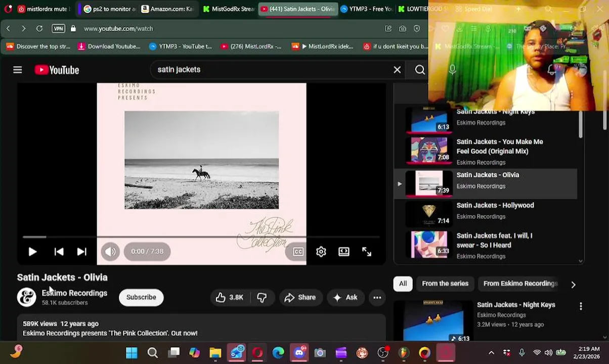The height and width of the screenshot is (364, 609).
Task: Open the Share dialog
Action: pos(300,297)
